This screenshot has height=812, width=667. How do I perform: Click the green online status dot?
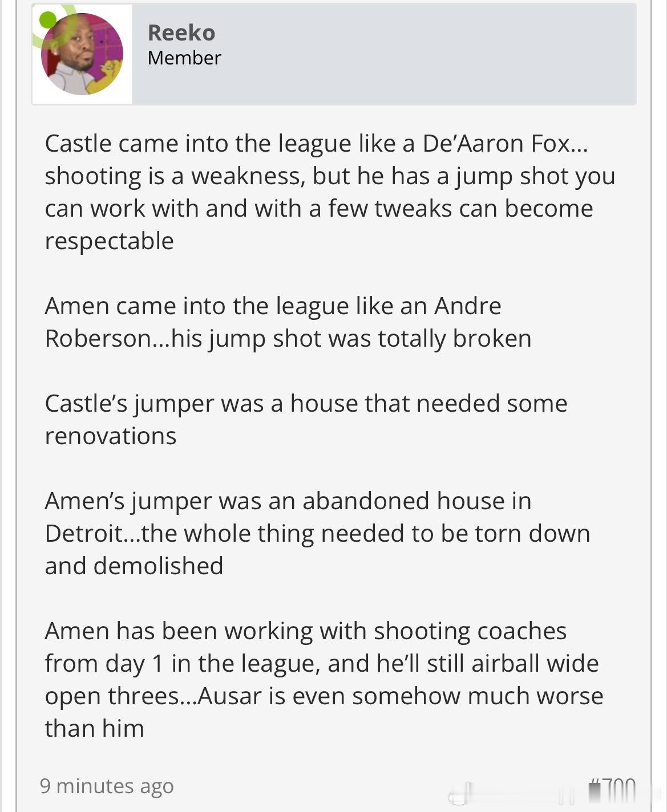point(48,20)
